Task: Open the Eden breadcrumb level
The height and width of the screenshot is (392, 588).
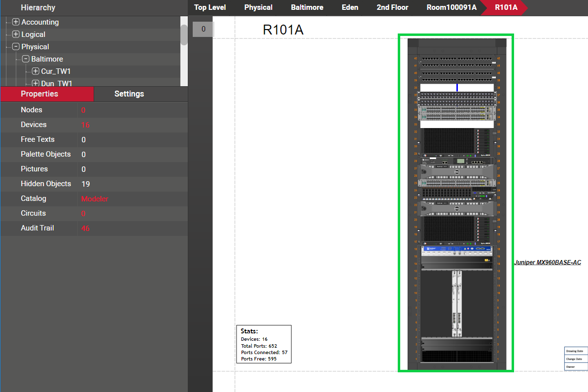Action: coord(350,7)
